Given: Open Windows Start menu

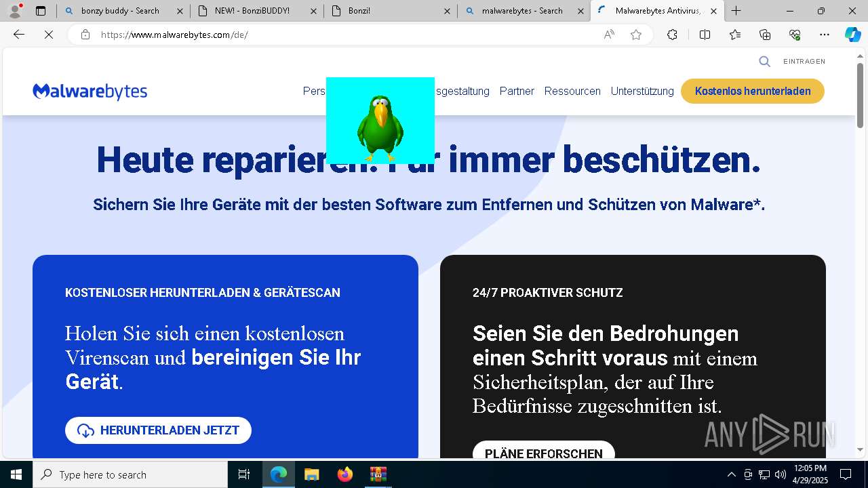Looking at the screenshot, I should click(x=16, y=474).
